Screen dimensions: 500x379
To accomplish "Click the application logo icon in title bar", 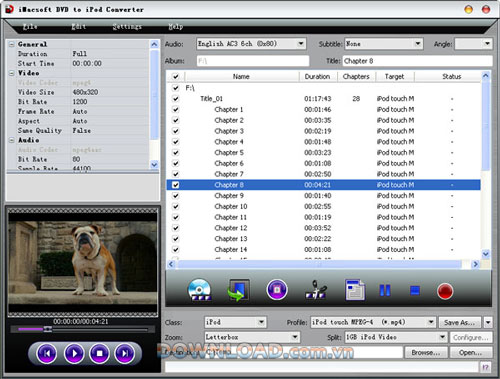I will [9, 9].
